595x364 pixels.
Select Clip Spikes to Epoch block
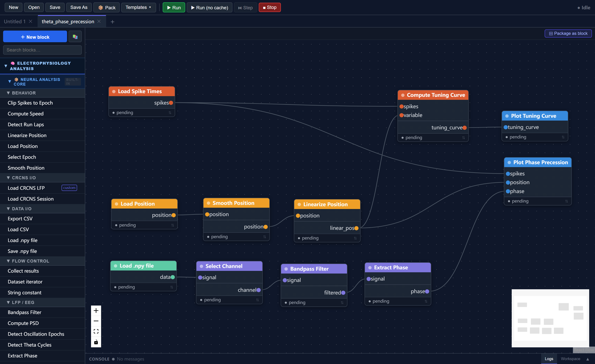(x=42, y=103)
